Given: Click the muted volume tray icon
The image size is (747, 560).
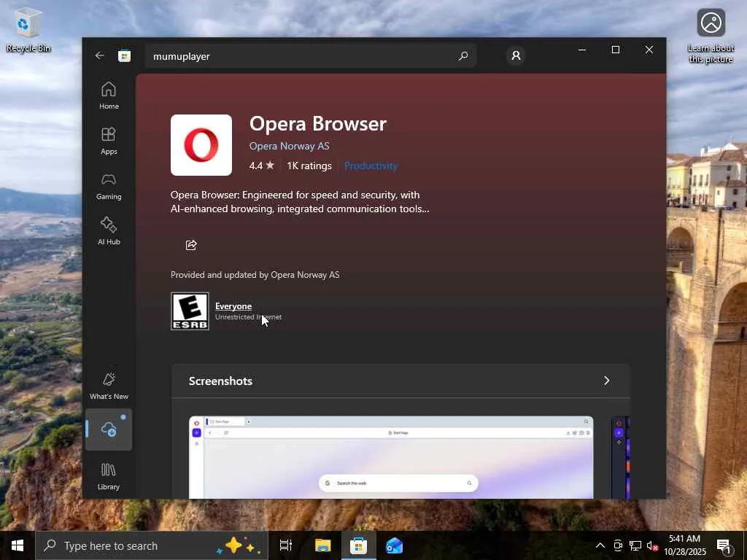Looking at the screenshot, I should click(x=652, y=545).
